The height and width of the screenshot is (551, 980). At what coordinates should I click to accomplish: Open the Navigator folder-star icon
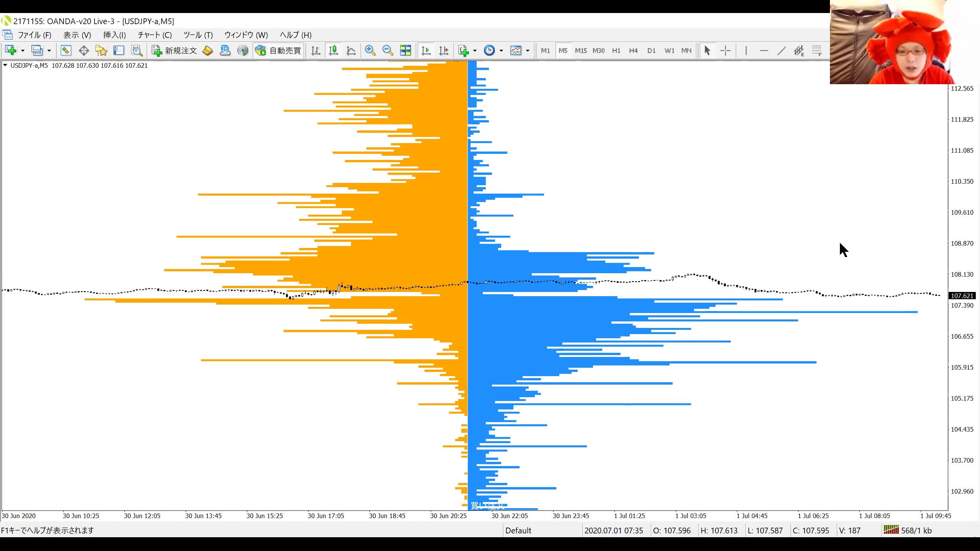pyautogui.click(x=101, y=51)
